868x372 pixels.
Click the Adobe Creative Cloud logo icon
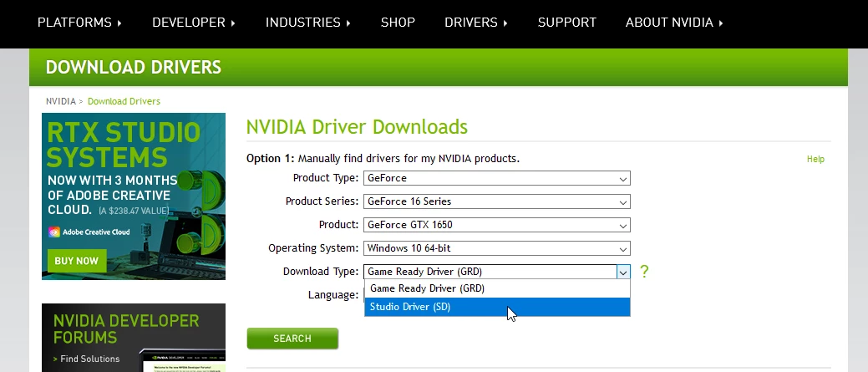pos(53,232)
